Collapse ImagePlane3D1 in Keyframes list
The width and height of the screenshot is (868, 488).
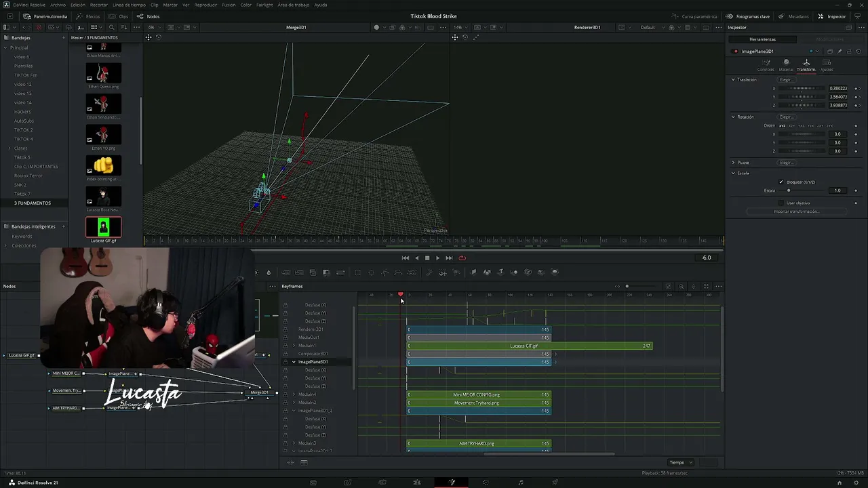tap(294, 362)
